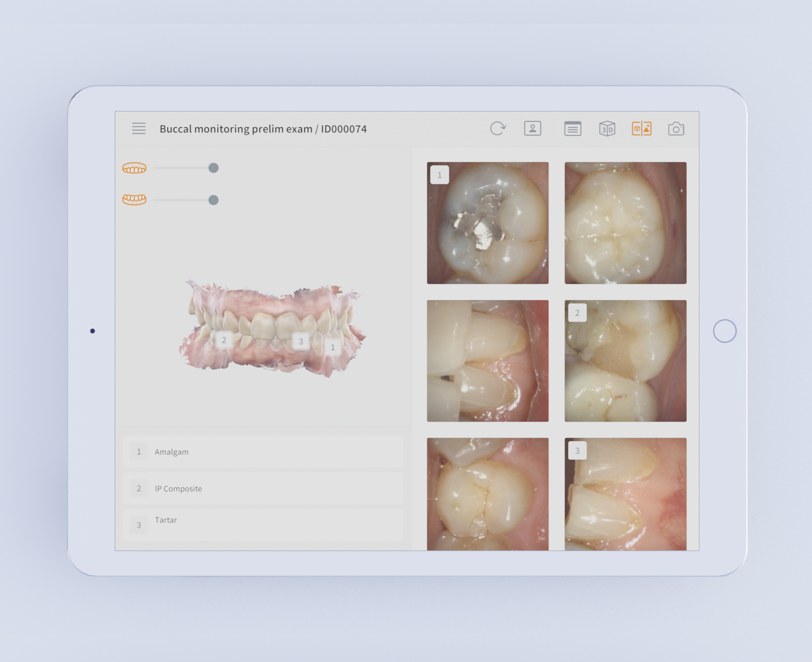Open the premolar gum photo in middle left

487,361
